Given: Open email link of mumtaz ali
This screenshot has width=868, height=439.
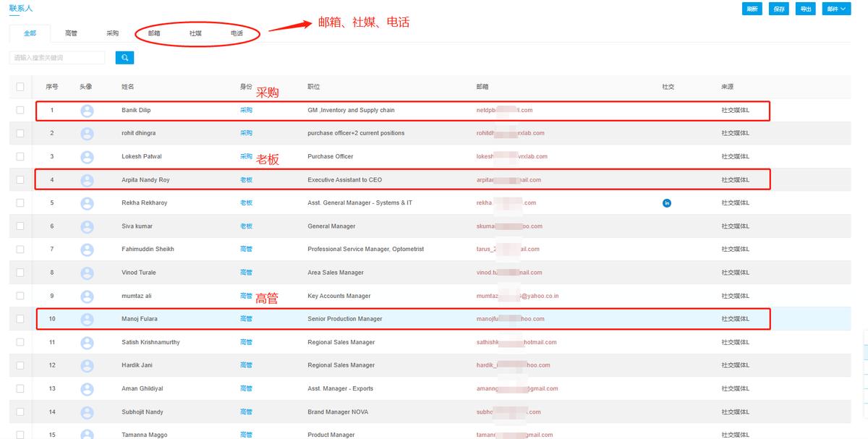Looking at the screenshot, I should (517, 297).
